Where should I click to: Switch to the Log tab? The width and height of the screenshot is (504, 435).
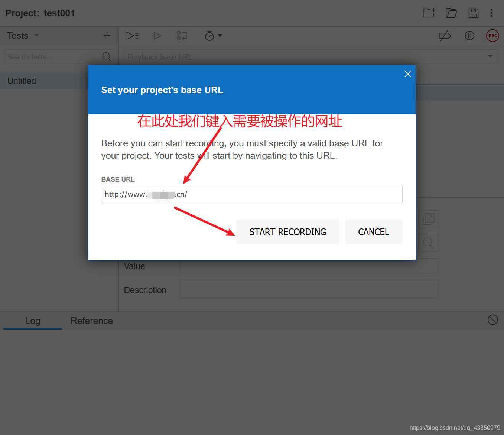[x=33, y=321]
